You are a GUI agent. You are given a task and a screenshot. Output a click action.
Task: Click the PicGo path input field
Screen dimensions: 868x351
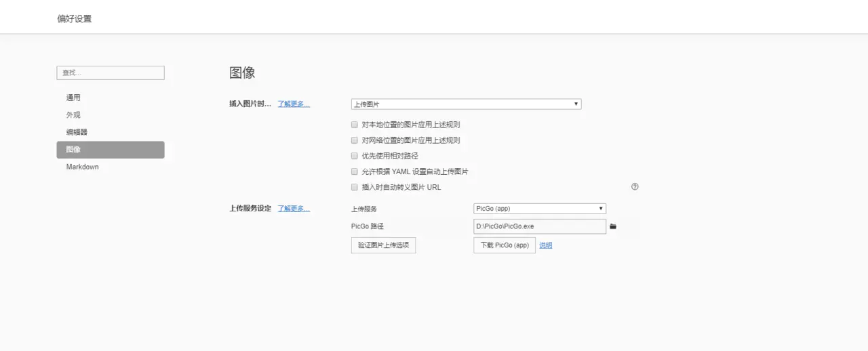540,226
